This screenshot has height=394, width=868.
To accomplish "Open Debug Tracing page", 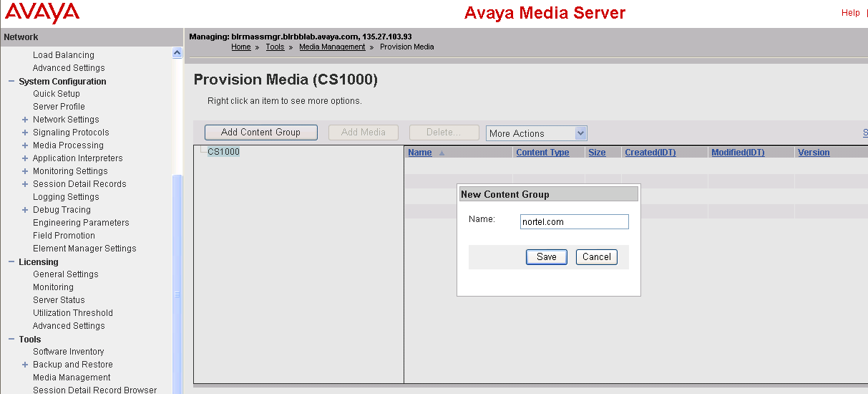I will [62, 210].
